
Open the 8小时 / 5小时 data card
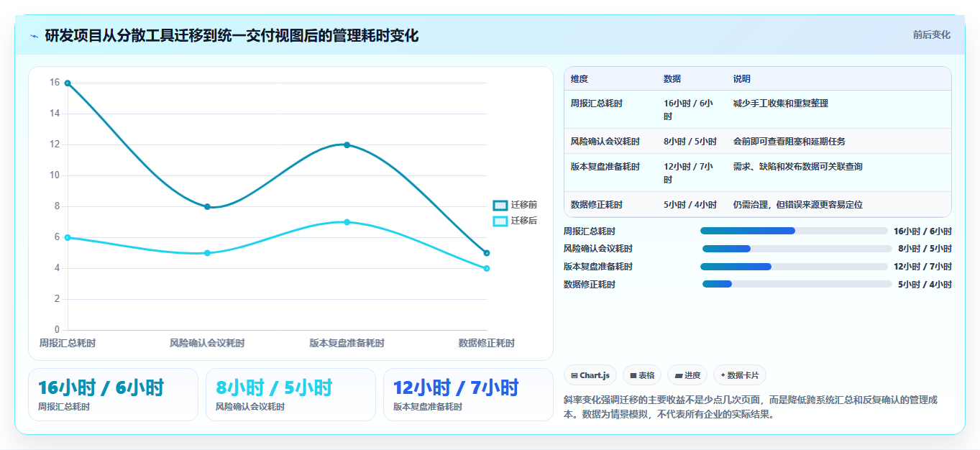click(x=290, y=395)
